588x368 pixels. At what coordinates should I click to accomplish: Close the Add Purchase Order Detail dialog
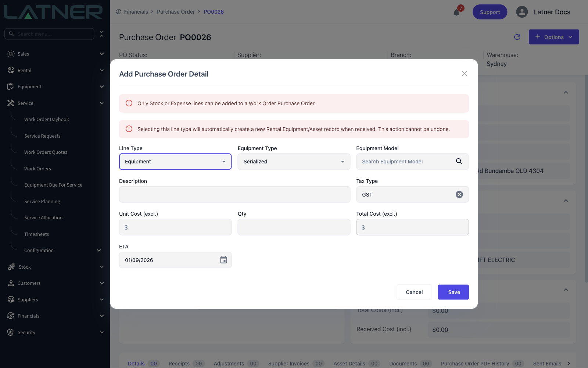pos(465,74)
